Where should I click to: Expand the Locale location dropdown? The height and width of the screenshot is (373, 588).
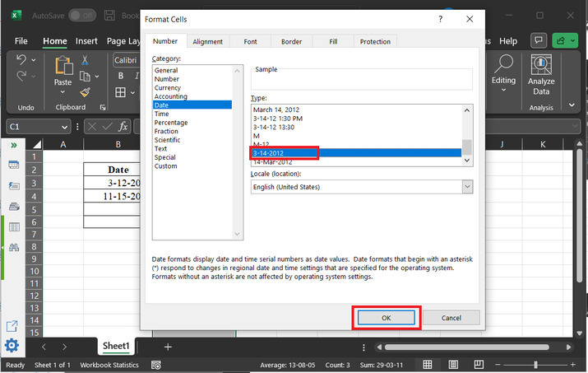[467, 187]
